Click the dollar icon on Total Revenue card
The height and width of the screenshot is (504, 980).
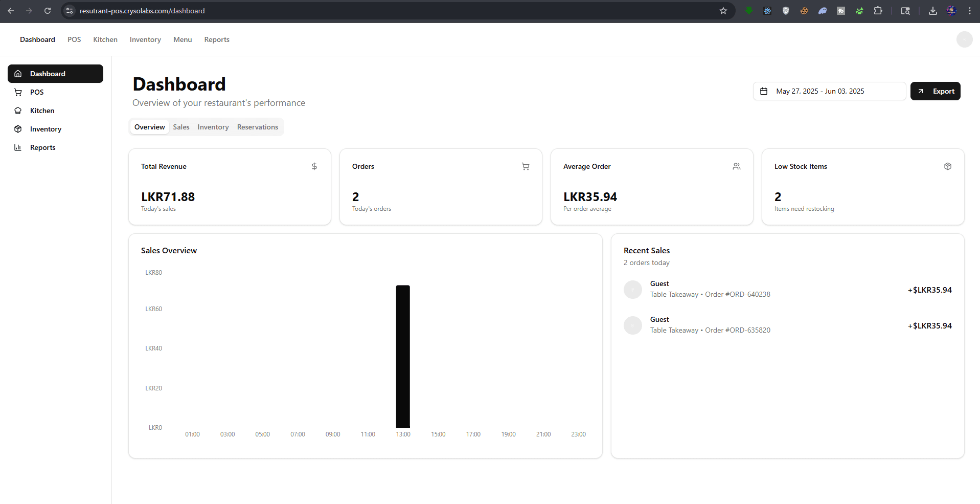(314, 166)
